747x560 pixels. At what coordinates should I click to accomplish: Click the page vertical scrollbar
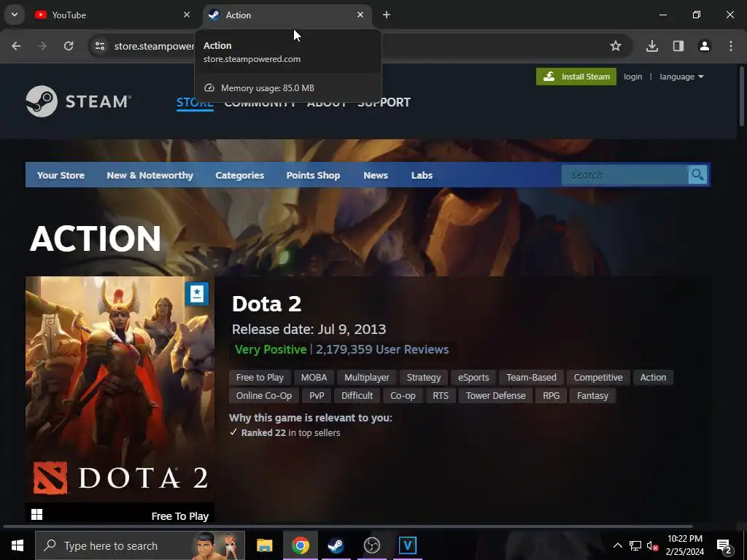(x=742, y=97)
